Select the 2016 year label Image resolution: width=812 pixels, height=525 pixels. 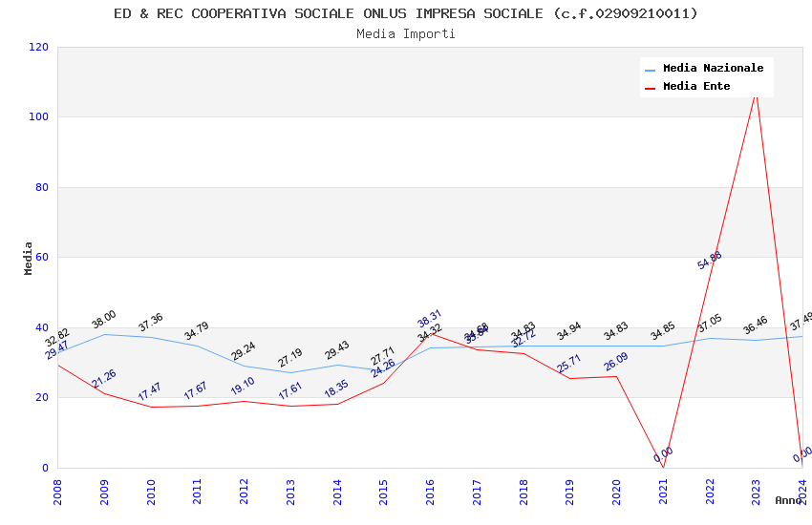tap(430, 492)
